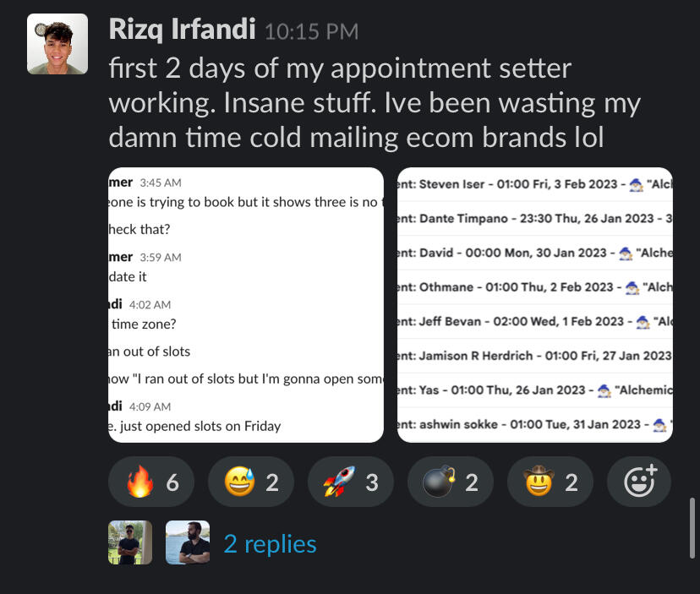
Task: Toggle the cowboy hat emoji reaction
Action: [550, 482]
